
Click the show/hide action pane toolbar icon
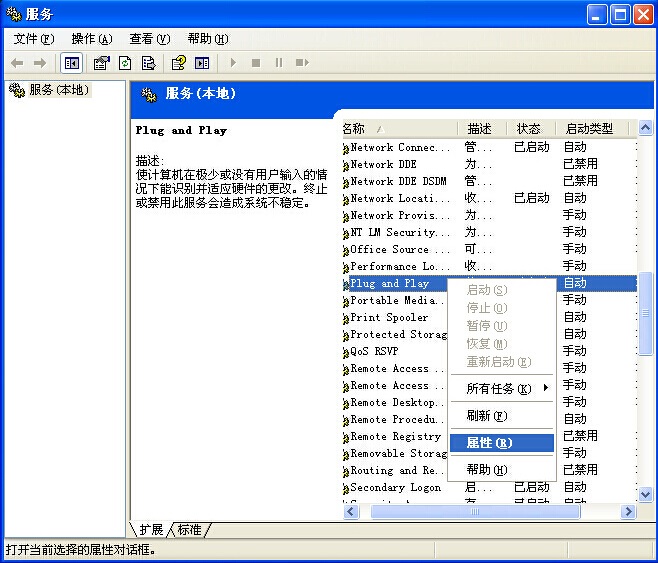click(202, 63)
